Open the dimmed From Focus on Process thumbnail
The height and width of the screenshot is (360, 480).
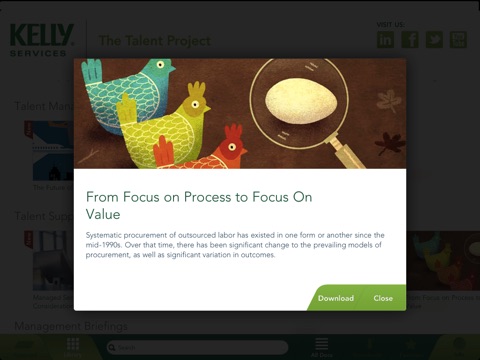coord(443,261)
